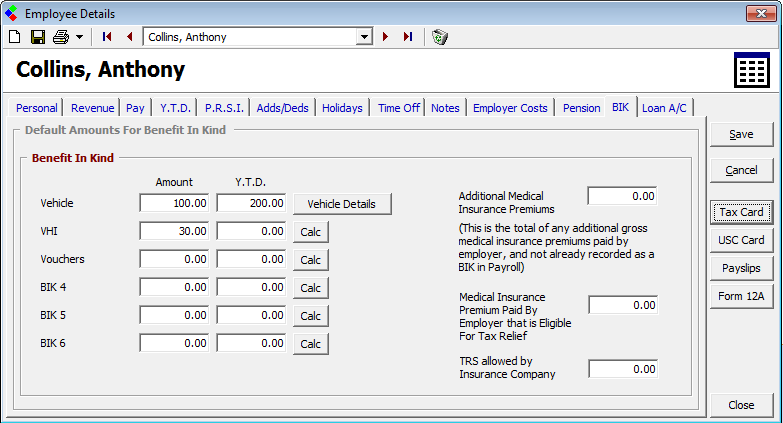Click the Vehicle Amount input field

coord(175,203)
